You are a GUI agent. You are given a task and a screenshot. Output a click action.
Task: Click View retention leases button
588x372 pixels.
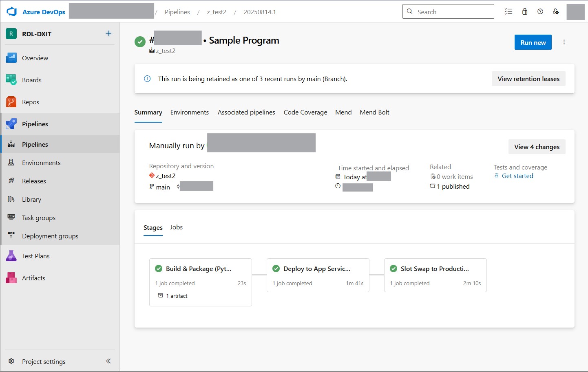tap(528, 79)
